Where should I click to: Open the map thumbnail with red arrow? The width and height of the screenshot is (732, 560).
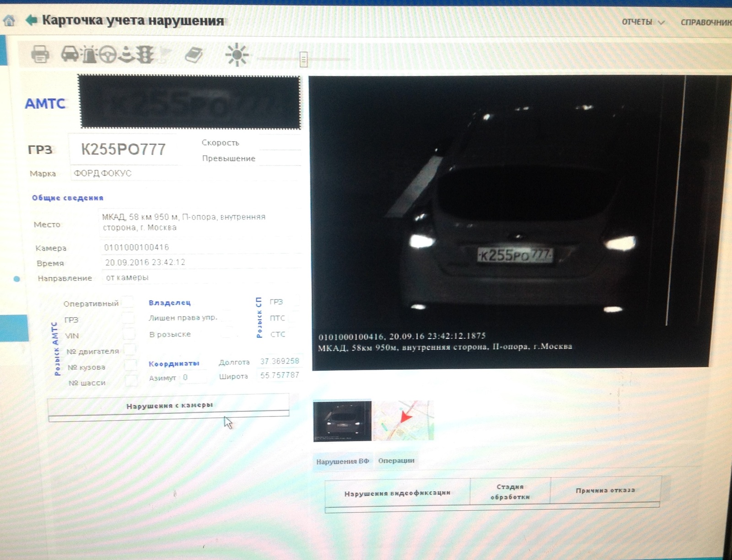404,421
